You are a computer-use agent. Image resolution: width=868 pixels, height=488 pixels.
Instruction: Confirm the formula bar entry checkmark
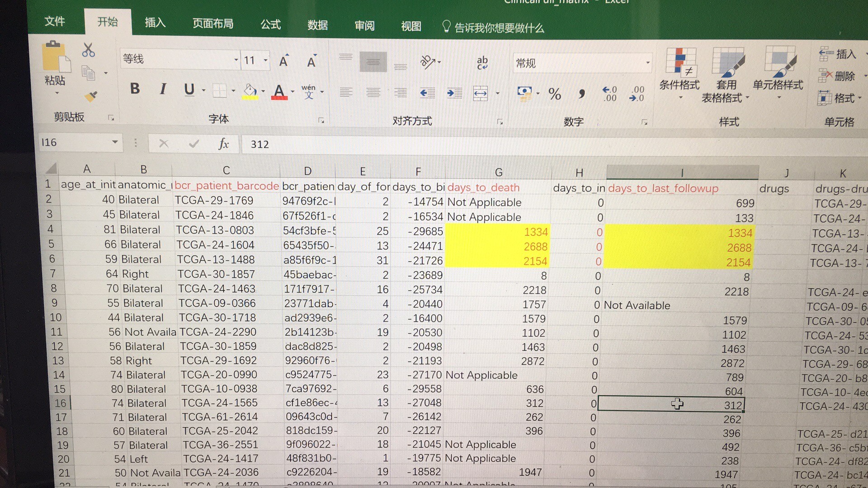pos(194,144)
